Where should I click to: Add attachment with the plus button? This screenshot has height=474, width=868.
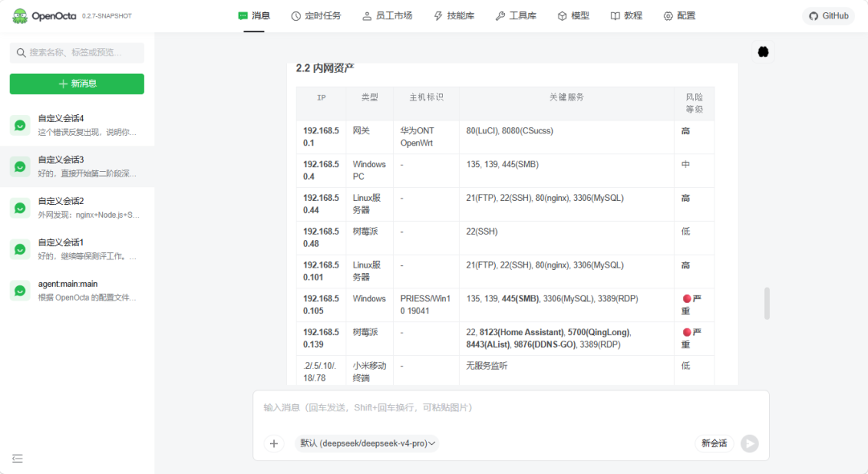(273, 443)
